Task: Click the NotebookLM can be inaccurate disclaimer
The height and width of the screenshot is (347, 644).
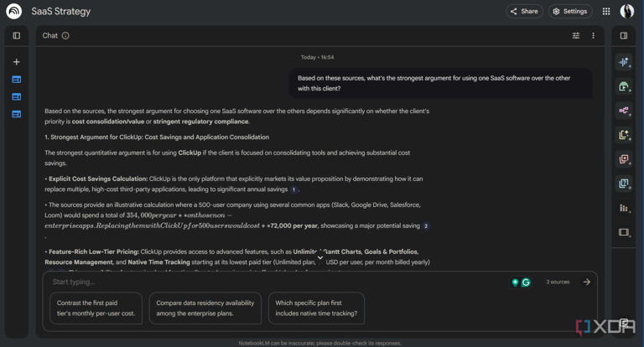Action: [320, 343]
